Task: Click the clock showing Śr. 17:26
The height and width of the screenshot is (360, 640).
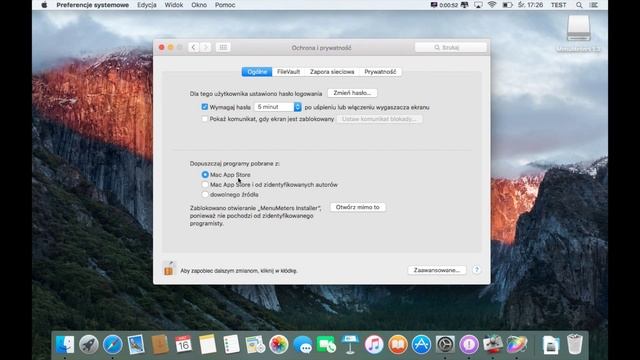Action: point(530,5)
